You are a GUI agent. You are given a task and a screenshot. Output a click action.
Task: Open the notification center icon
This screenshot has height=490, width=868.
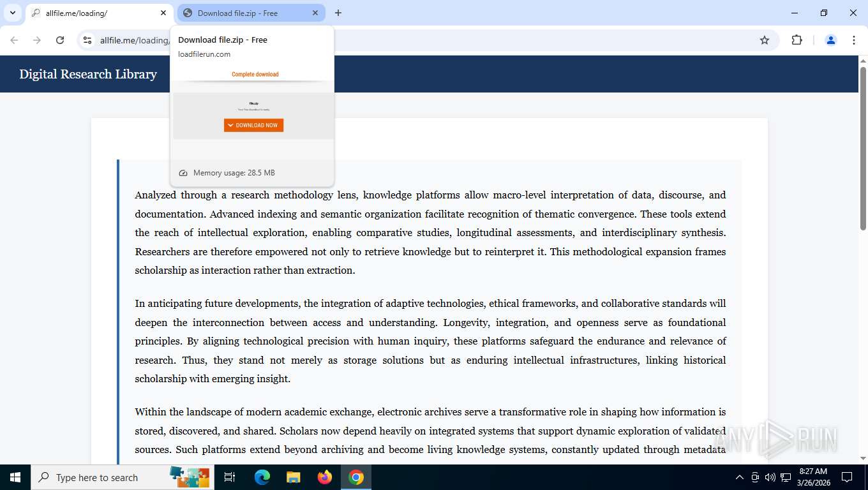pos(847,477)
